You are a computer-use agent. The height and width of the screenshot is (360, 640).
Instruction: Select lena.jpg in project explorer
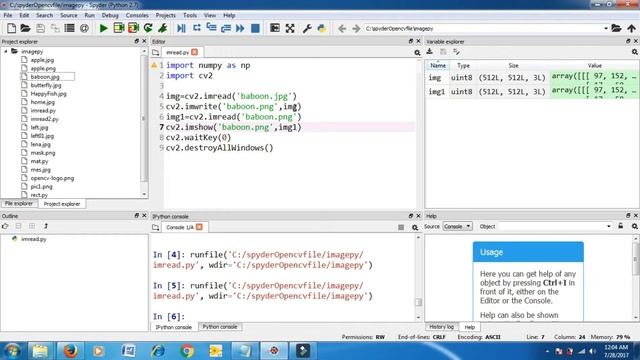[40, 144]
